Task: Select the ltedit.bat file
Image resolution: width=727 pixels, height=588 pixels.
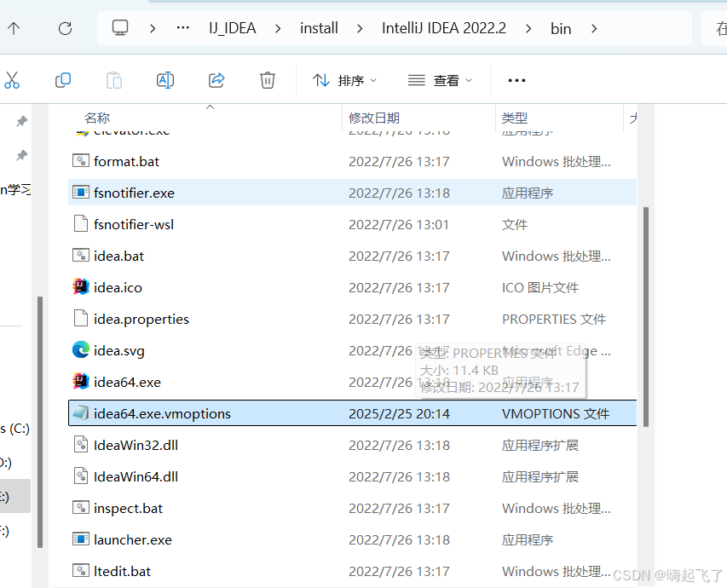Action: click(352, 571)
